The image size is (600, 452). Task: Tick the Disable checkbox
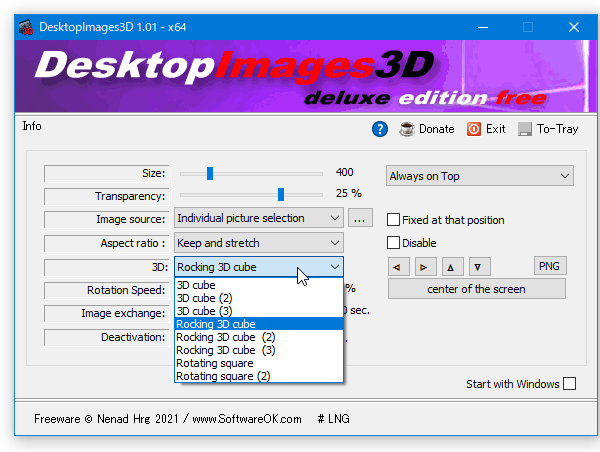pos(393,243)
